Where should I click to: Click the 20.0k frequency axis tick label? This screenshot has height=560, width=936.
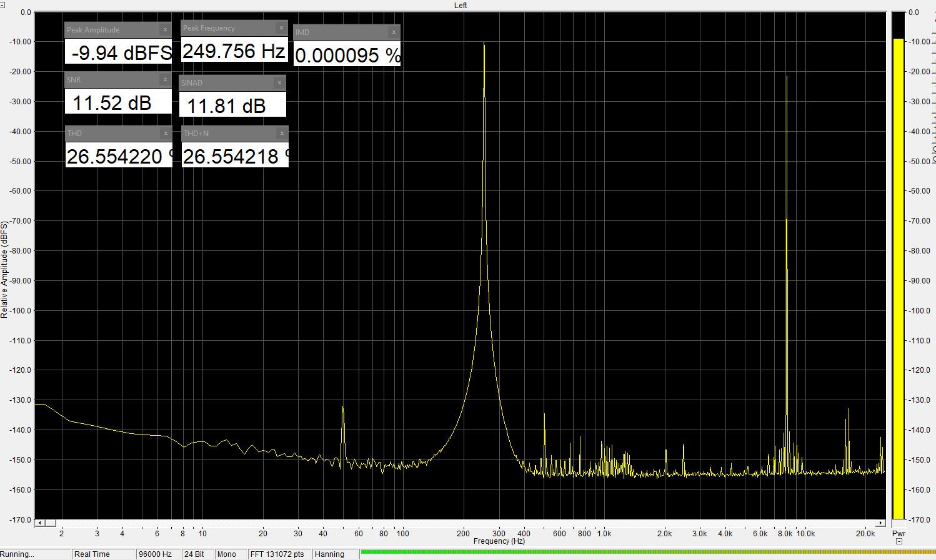[x=865, y=534]
